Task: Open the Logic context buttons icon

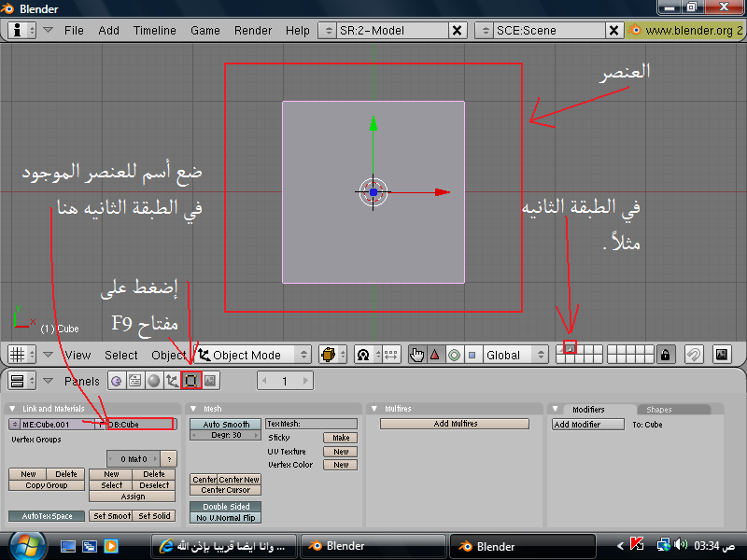Action: click(x=117, y=381)
